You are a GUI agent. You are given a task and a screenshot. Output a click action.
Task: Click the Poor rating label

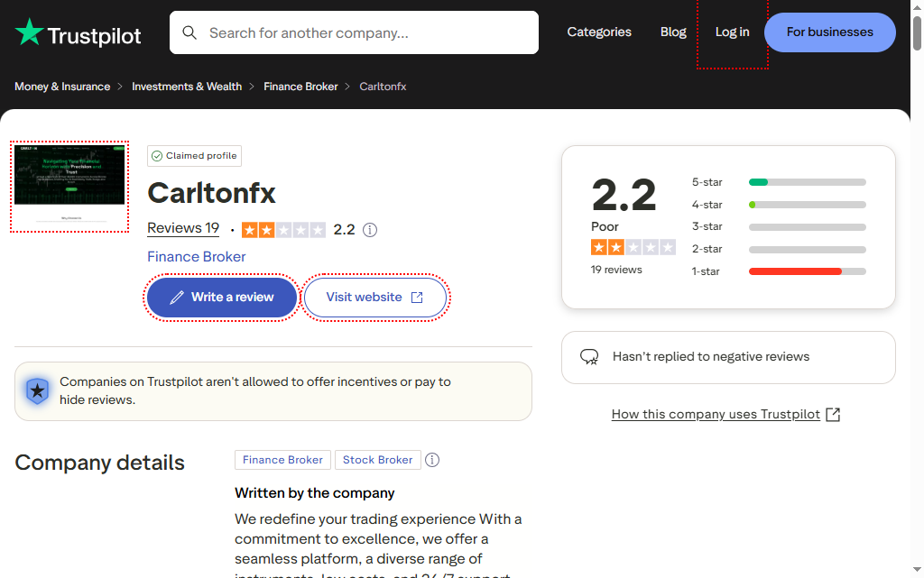coord(605,226)
